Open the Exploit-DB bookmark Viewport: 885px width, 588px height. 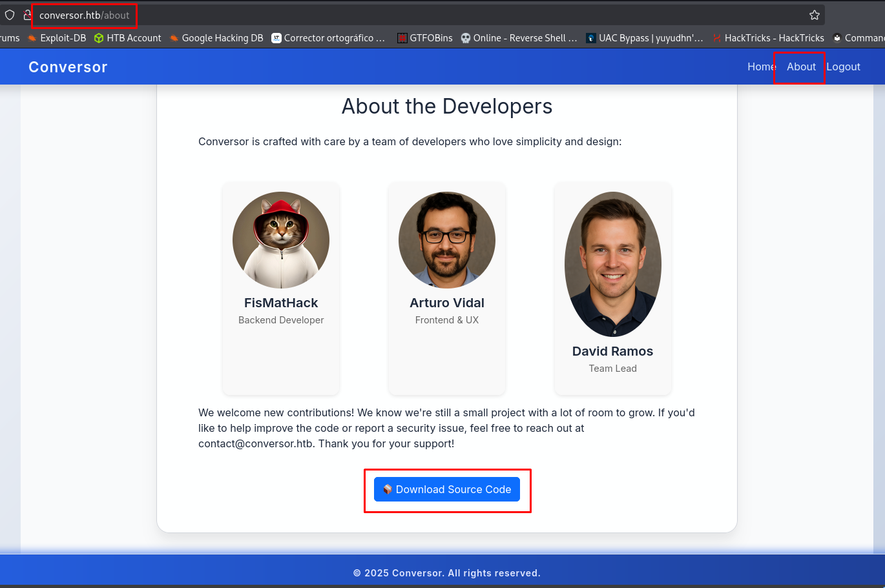(x=57, y=38)
